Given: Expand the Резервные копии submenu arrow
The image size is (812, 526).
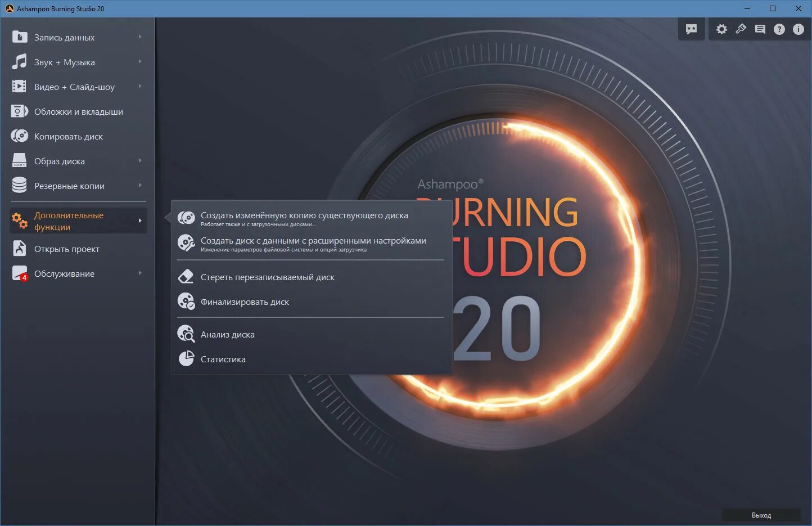Looking at the screenshot, I should tap(140, 186).
